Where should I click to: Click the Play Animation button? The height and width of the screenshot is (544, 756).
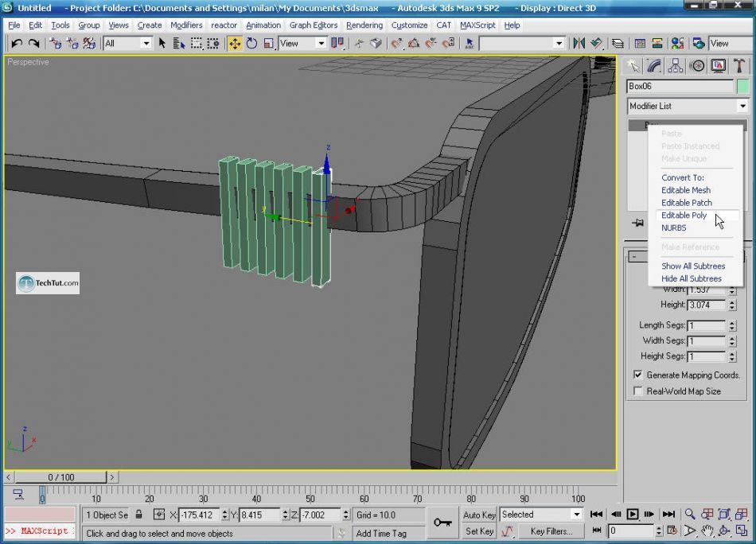[x=633, y=514]
